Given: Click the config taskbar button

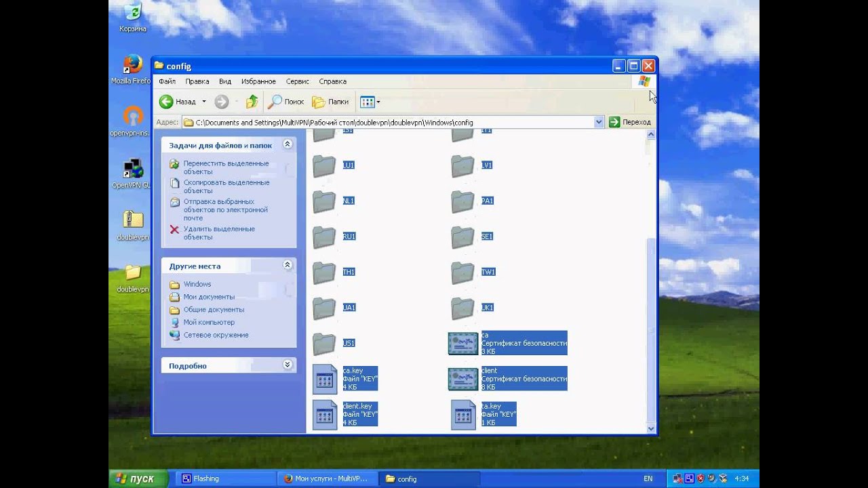Looking at the screenshot, I should click(429, 479).
